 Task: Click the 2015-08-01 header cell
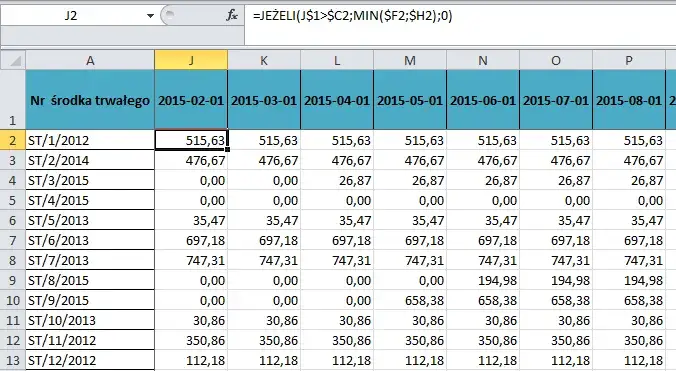click(629, 100)
